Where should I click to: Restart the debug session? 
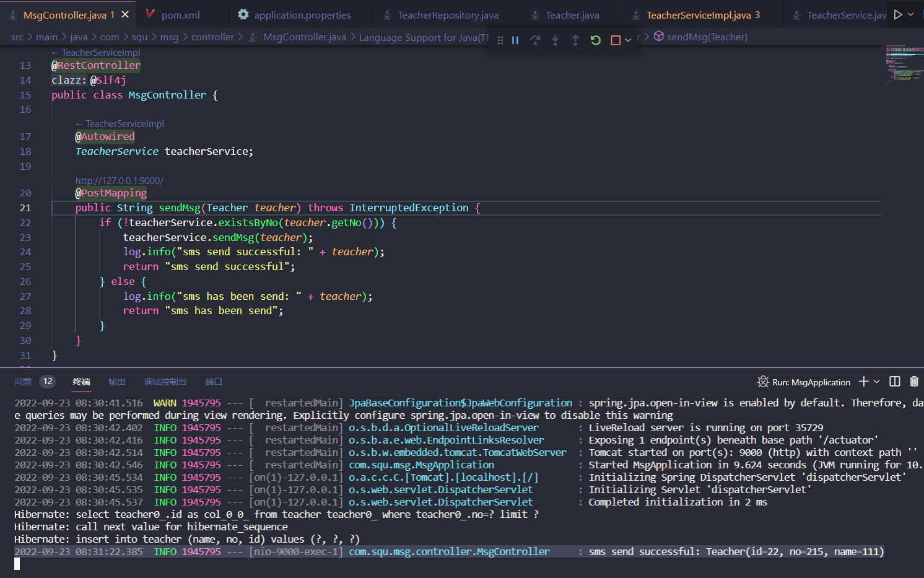pyautogui.click(x=595, y=40)
